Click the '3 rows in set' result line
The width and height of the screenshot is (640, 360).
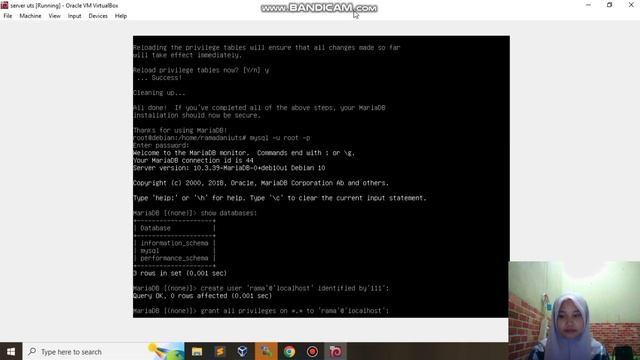(x=180, y=273)
